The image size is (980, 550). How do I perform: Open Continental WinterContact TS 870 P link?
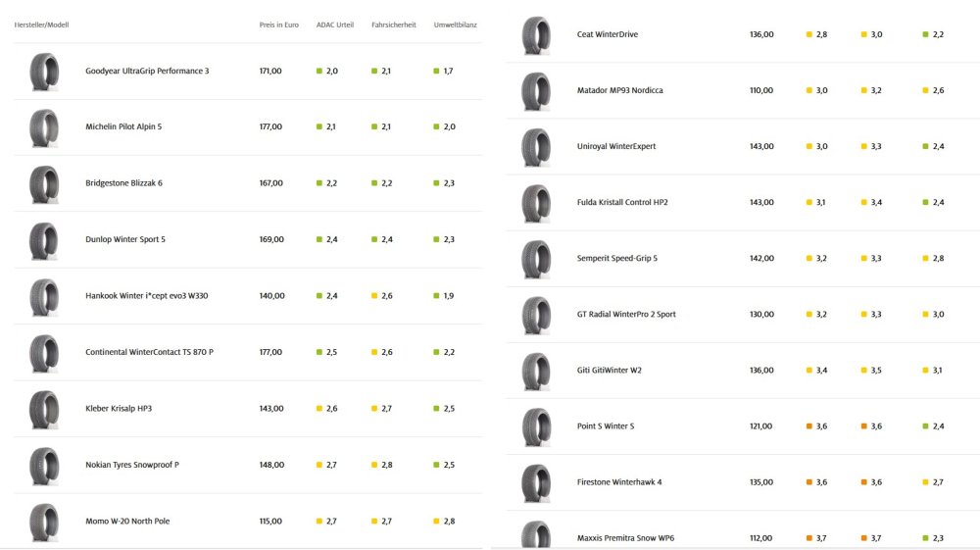149,352
